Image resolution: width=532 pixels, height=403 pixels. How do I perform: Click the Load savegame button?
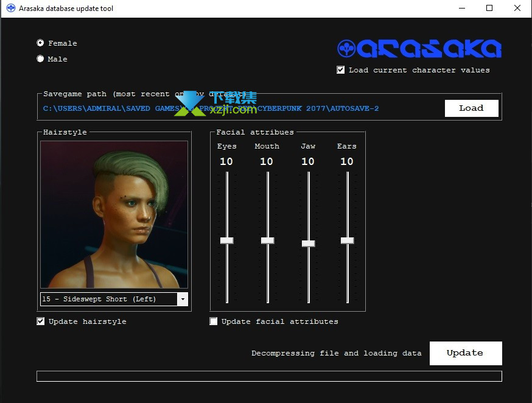pos(471,108)
